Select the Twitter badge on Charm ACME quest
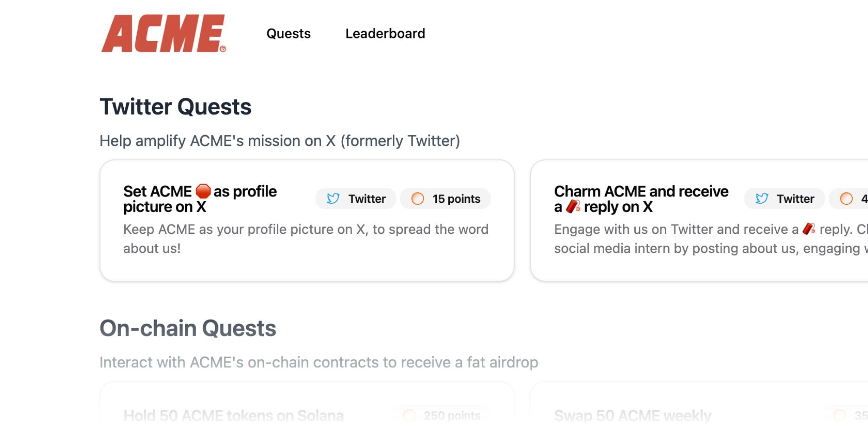The image size is (868, 428). click(785, 199)
